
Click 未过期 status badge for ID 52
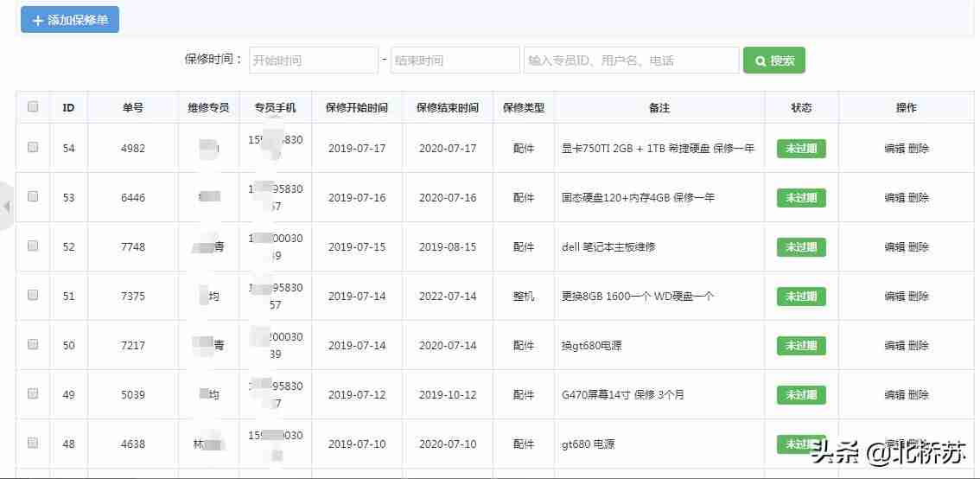tap(801, 247)
